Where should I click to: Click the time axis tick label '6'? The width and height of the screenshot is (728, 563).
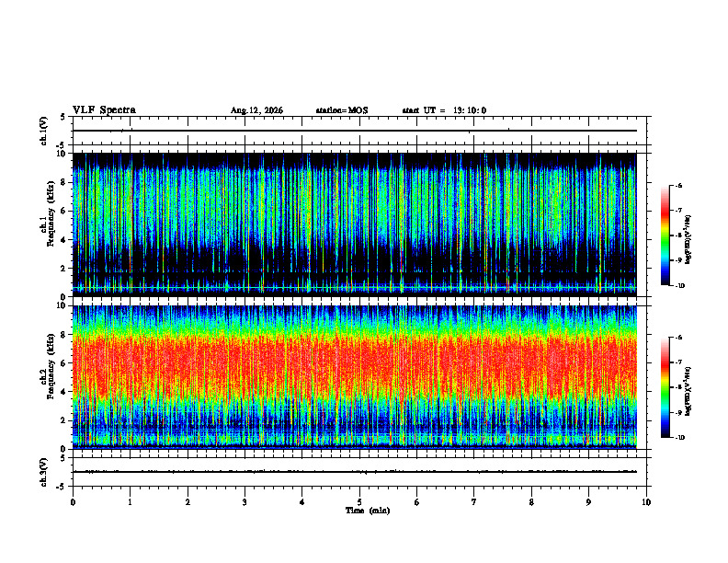pyautogui.click(x=417, y=502)
